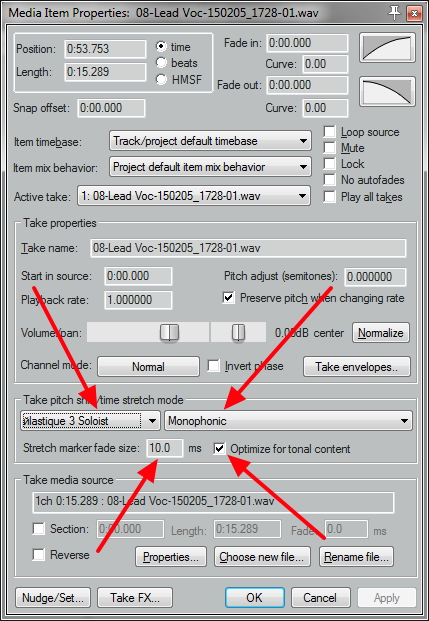Click the Playback rate field
429x621 pixels.
tap(138, 300)
